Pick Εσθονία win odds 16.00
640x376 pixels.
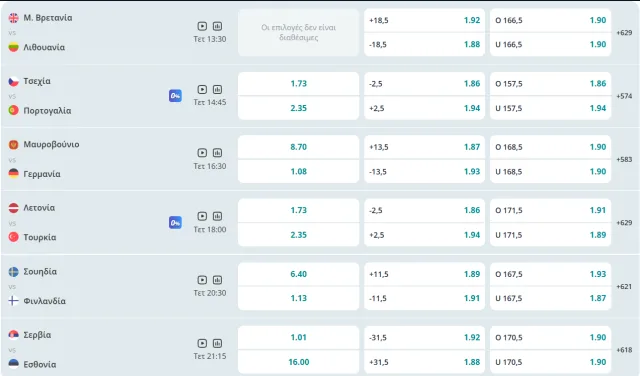(x=298, y=362)
